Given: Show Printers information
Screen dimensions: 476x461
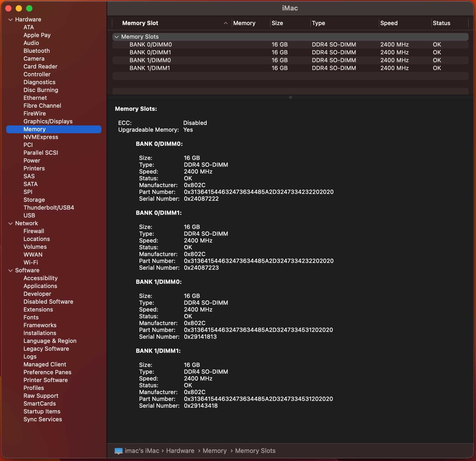Looking at the screenshot, I should 34,169.
